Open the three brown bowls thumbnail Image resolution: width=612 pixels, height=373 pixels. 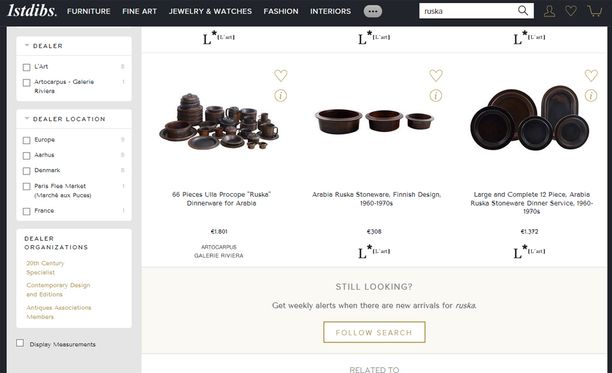pos(374,120)
